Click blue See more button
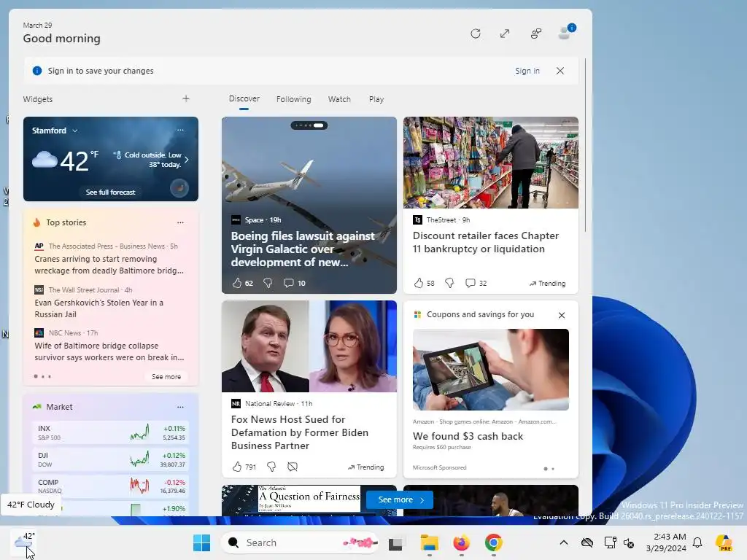Viewport: 747px width, 560px height. click(x=400, y=499)
